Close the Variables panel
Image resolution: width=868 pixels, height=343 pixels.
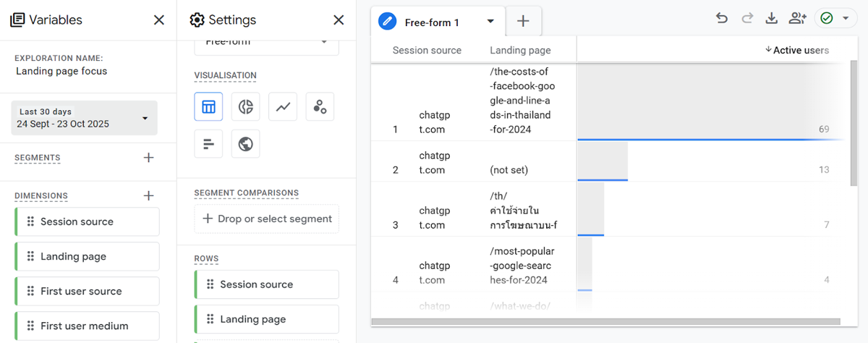[x=159, y=20]
